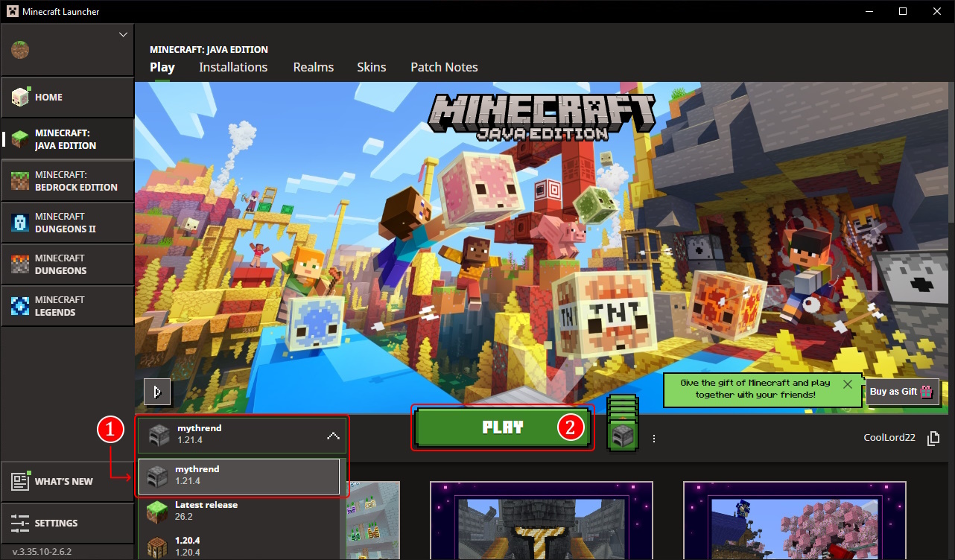Click the stacked furnace installations icon
Screen dimensions: 955x560
pos(622,423)
